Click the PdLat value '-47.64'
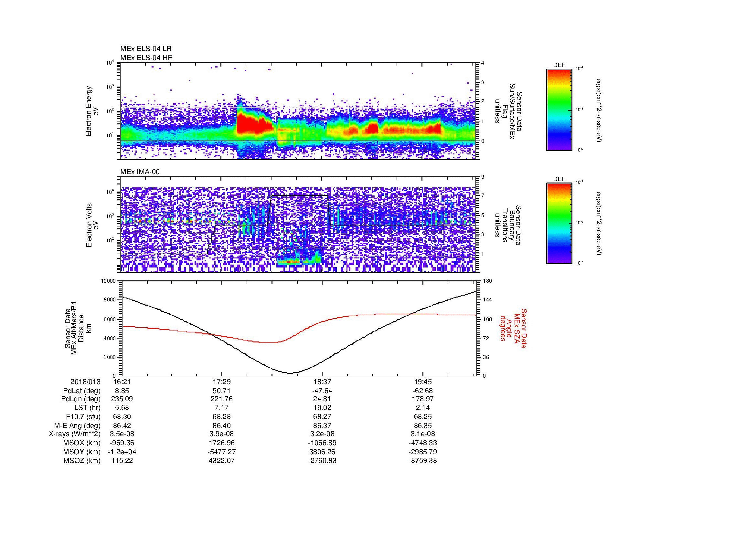The image size is (756, 534). [x=322, y=391]
